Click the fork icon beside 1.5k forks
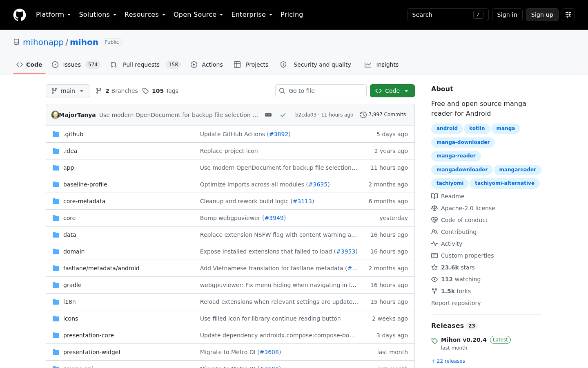The height and width of the screenshot is (368, 588). [x=434, y=291]
